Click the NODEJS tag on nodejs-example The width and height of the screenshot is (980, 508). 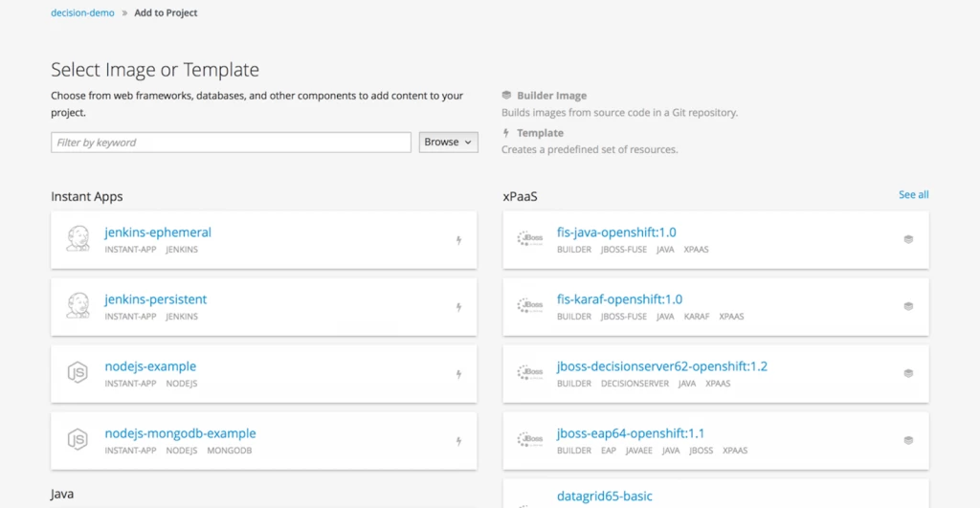pyautogui.click(x=182, y=383)
